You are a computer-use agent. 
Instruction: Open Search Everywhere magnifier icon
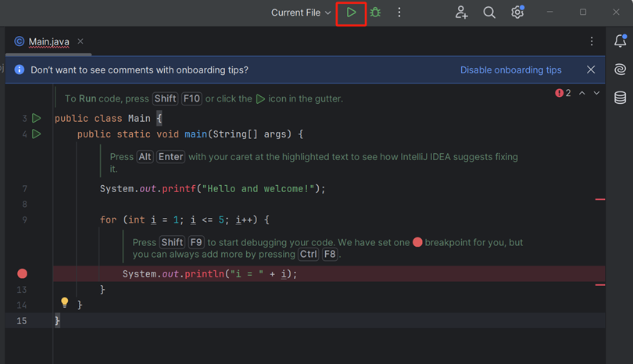pyautogui.click(x=489, y=12)
